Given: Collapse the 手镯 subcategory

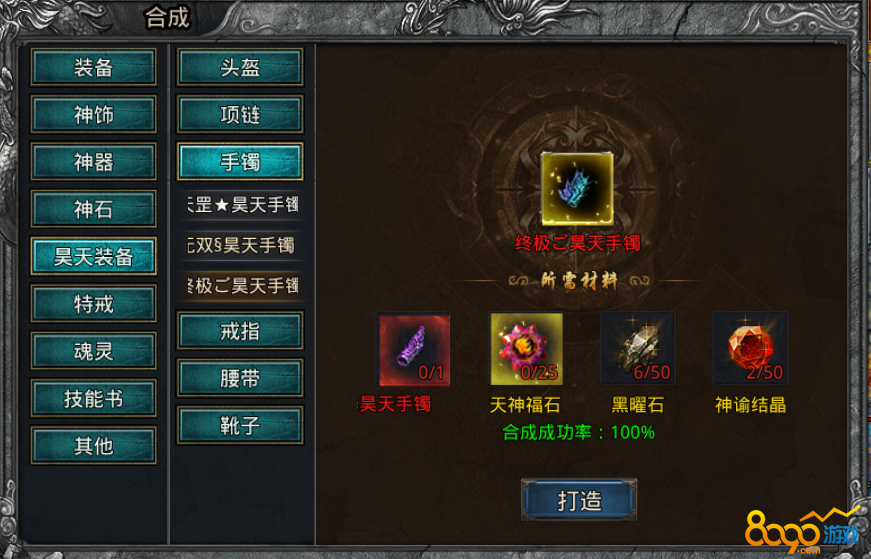Looking at the screenshot, I should tap(240, 162).
